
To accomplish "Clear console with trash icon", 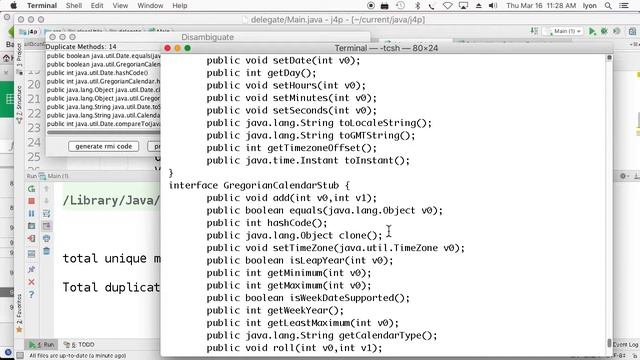I will point(47,251).
